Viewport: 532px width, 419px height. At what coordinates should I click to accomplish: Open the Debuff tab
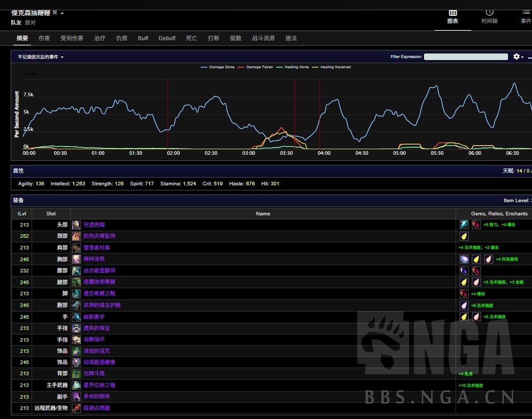(x=167, y=38)
